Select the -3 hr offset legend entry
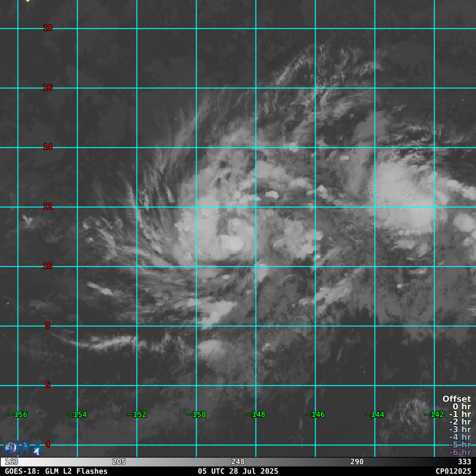 tap(459, 430)
